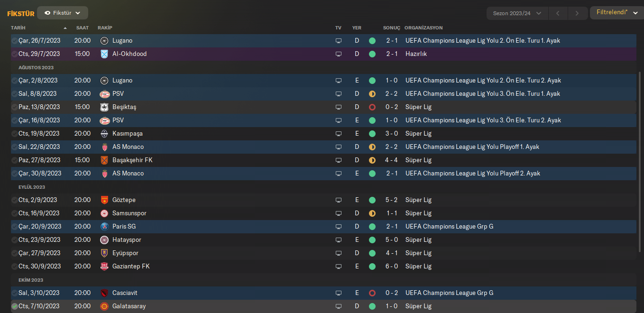Screen dimensions: 644x313
Task: Expand the Sezon 2023/24 season selector
Action: coord(517,13)
